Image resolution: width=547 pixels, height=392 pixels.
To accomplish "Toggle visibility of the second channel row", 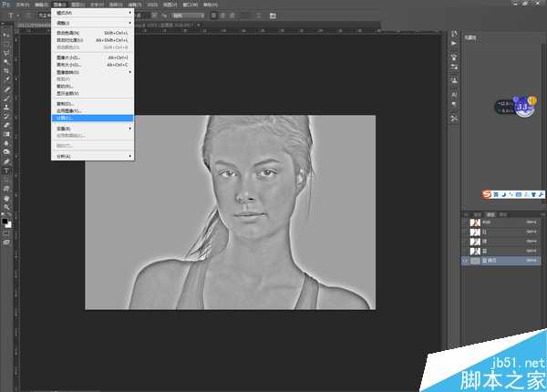I will click(x=465, y=232).
